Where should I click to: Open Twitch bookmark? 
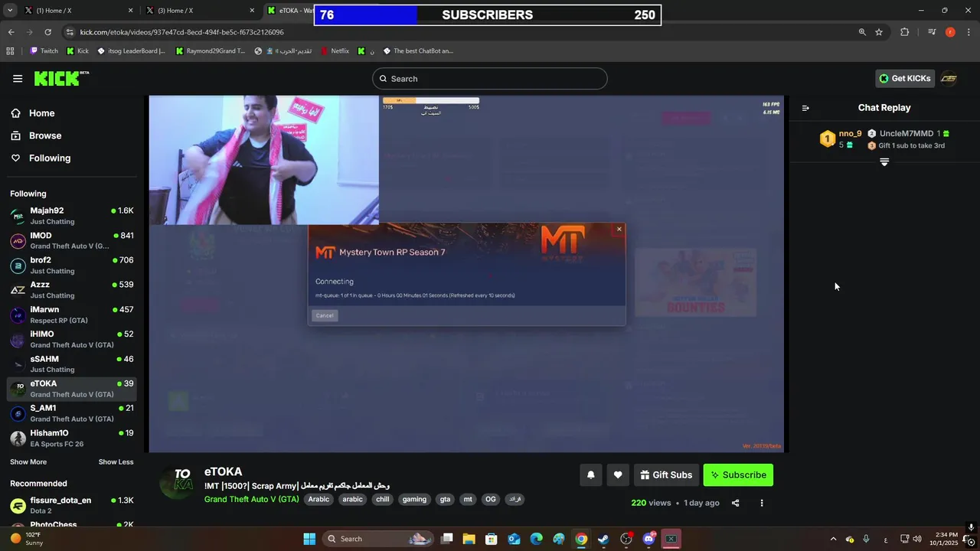click(44, 51)
